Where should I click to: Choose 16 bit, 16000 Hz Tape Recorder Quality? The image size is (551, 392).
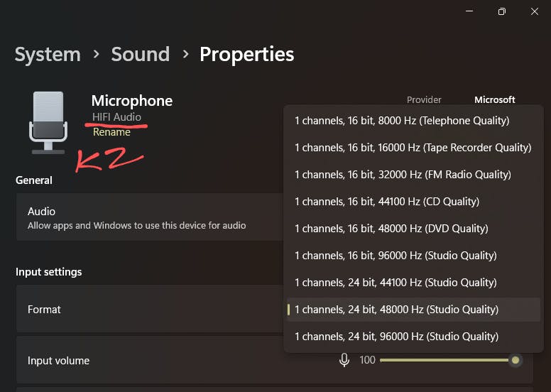(x=413, y=148)
